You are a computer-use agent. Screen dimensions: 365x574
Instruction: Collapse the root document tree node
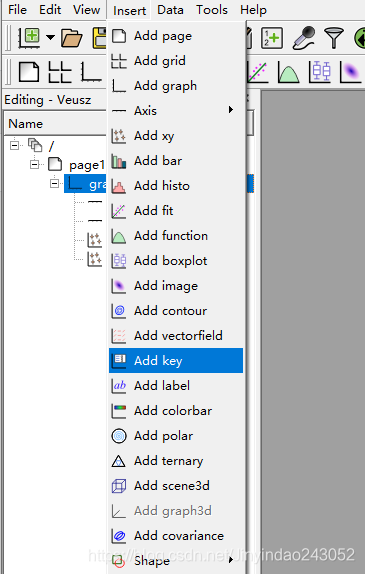coord(14,145)
